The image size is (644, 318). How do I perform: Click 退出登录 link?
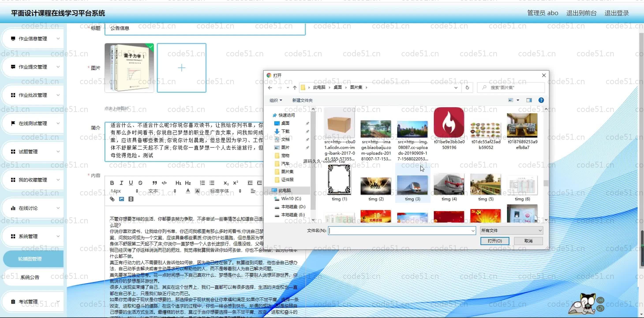coord(616,13)
